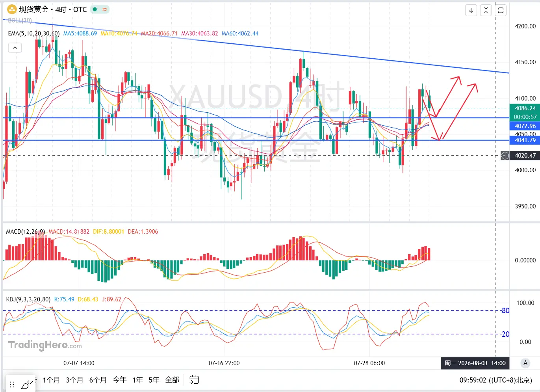Click the OTC exchange label
540x392 pixels.
pyautogui.click(x=80, y=9)
